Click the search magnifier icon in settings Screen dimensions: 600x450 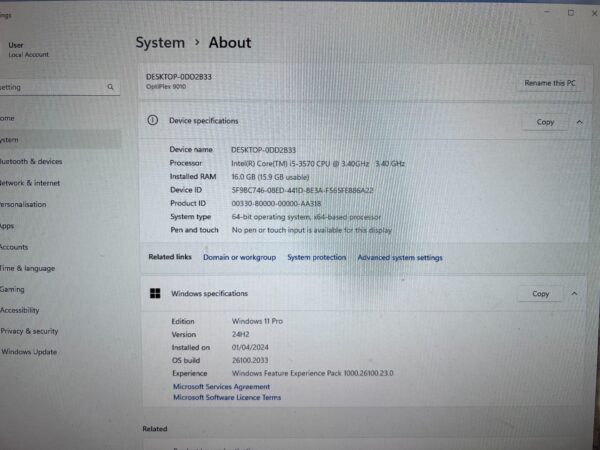[110, 87]
